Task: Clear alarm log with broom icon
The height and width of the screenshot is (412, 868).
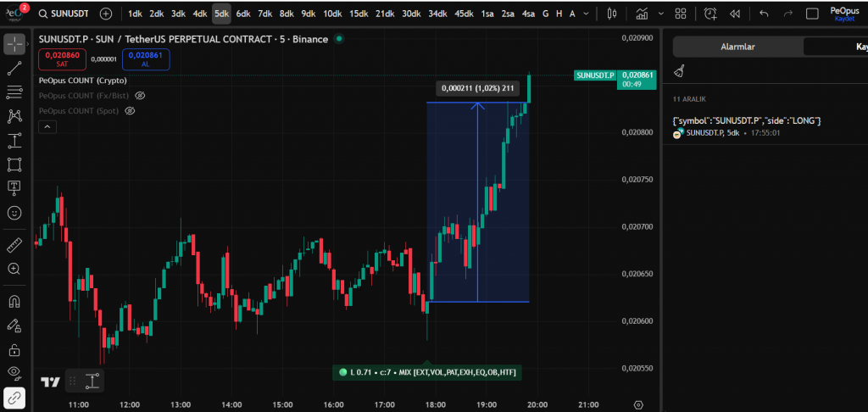Action: pos(679,72)
